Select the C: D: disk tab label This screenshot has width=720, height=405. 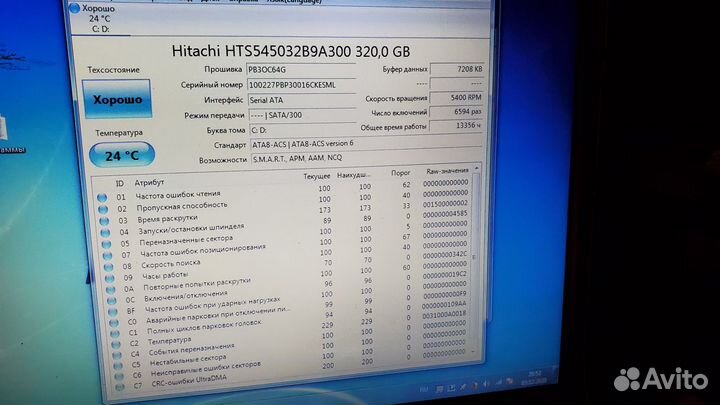(100, 29)
